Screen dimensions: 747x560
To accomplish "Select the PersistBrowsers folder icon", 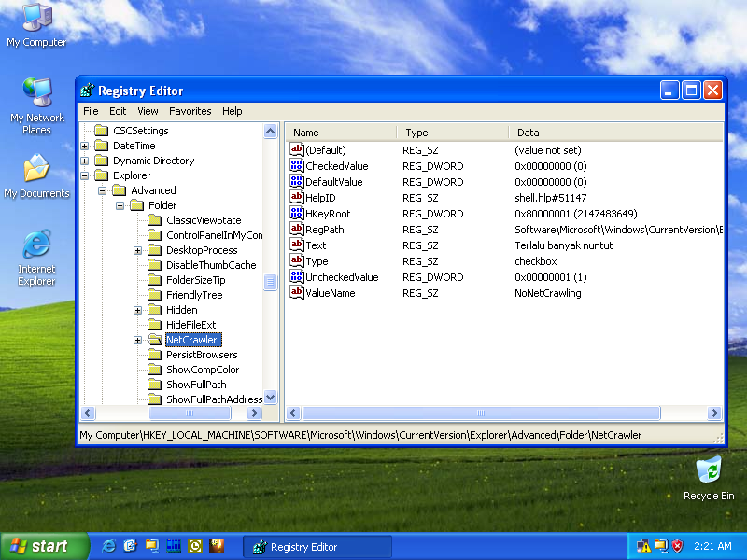I will [154, 355].
